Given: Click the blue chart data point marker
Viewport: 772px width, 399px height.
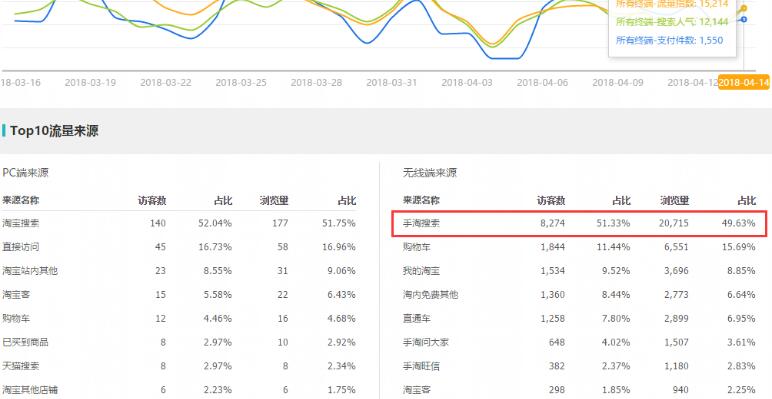Looking at the screenshot, I should (x=743, y=19).
